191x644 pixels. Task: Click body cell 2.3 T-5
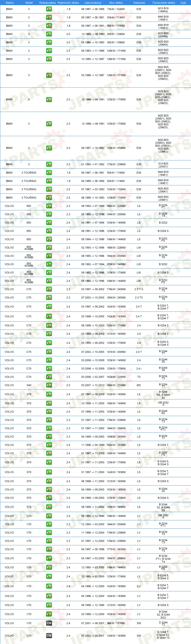[x=139, y=289]
